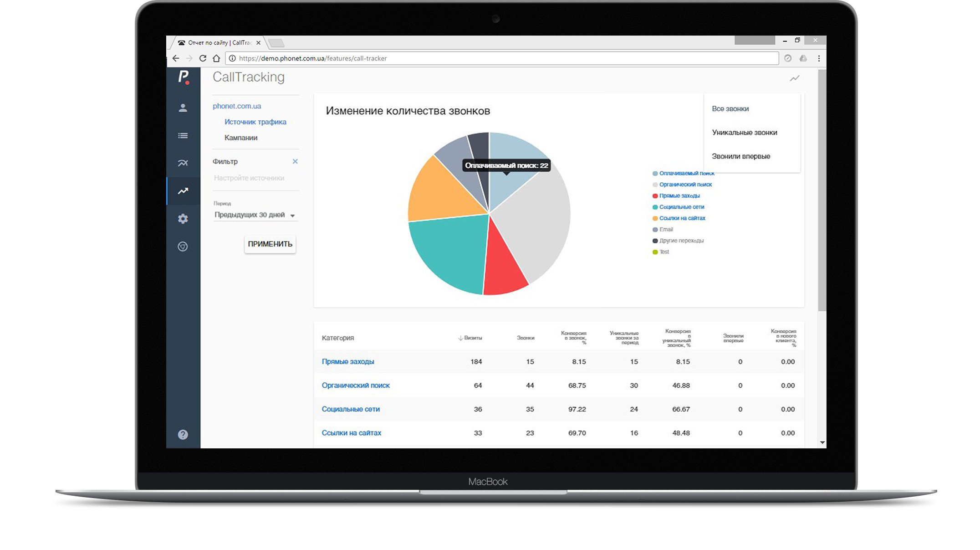Click the ПРИМЕНИТЬ button
Image resolution: width=980 pixels, height=550 pixels.
pyautogui.click(x=270, y=244)
